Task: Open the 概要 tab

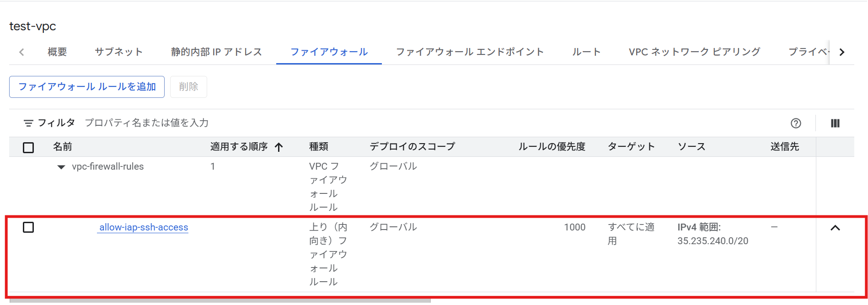Action: [x=57, y=52]
